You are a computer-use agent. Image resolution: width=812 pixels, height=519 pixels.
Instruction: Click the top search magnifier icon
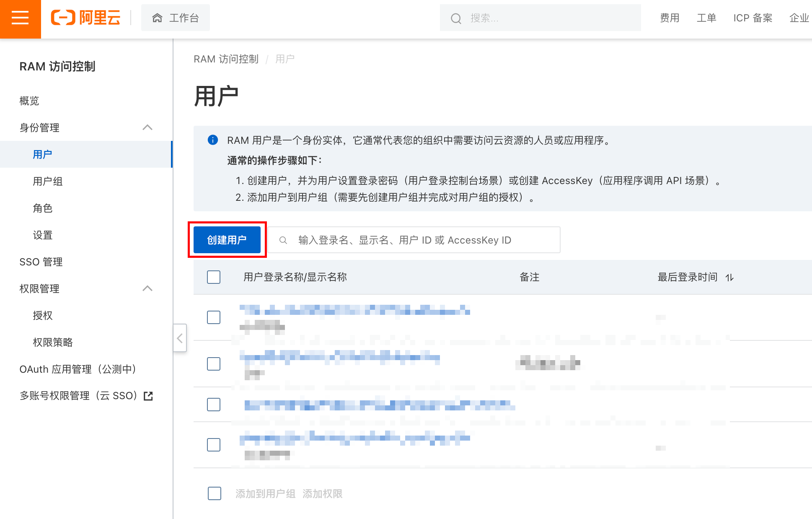pyautogui.click(x=456, y=18)
